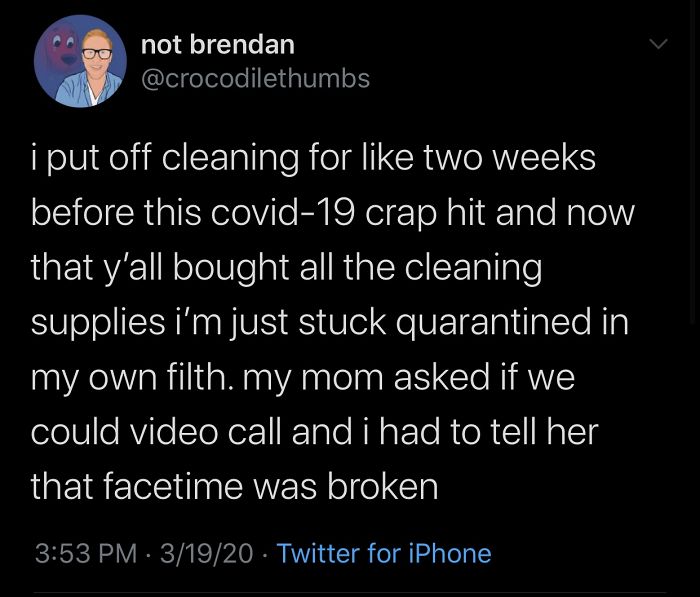Click the 3:53 PM timestamp
Screen dimensions: 700x597
point(84,553)
